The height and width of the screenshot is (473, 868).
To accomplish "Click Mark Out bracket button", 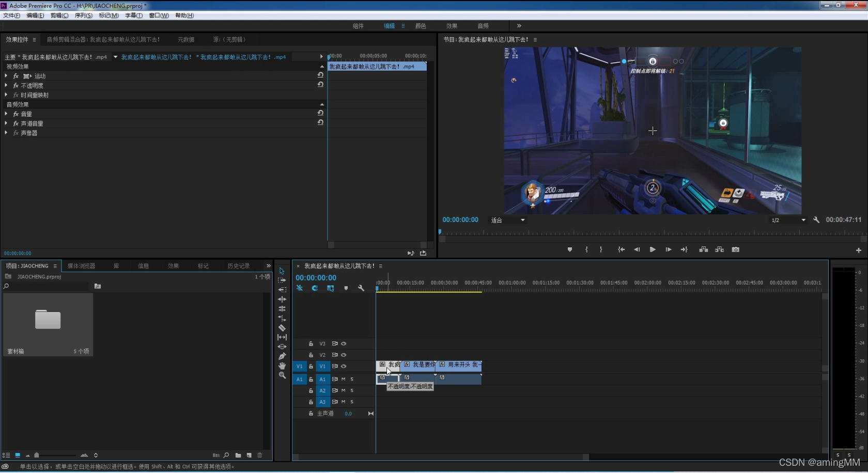I will [x=601, y=249].
